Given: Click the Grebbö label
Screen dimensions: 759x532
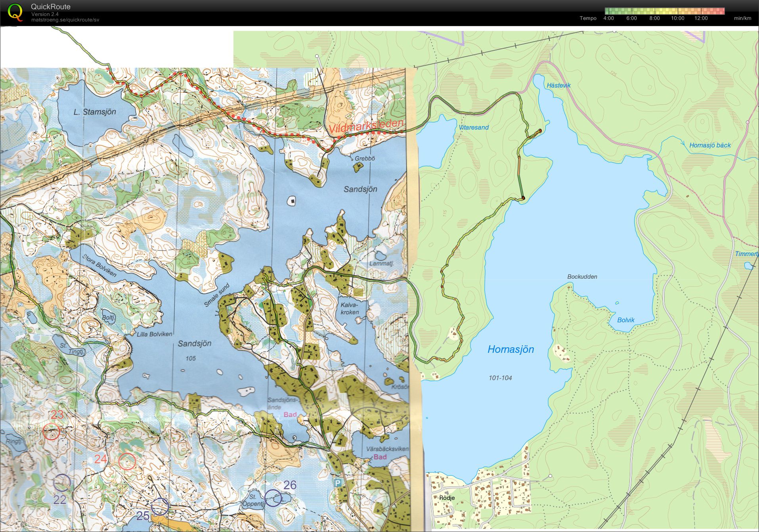Looking at the screenshot, I should (365, 158).
